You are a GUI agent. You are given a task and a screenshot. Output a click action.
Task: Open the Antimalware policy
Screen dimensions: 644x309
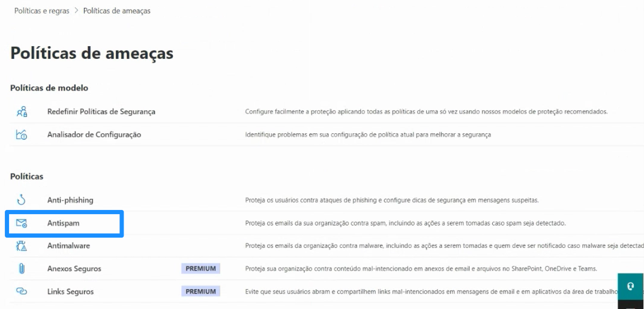(68, 246)
